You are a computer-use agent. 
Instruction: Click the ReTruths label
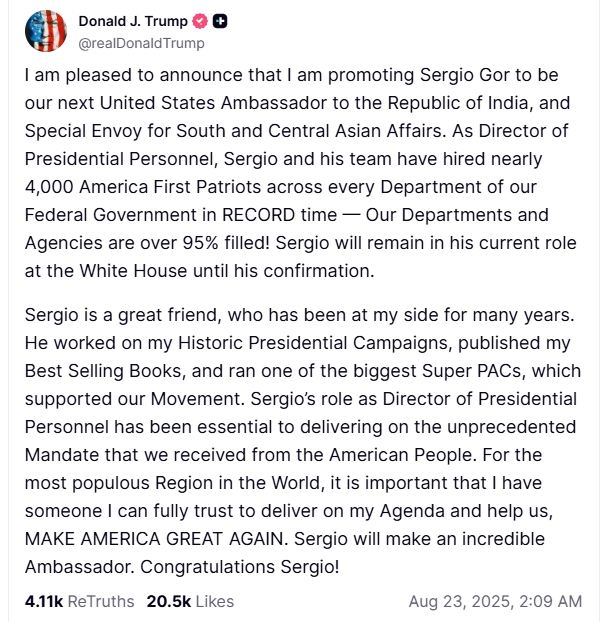coord(101,601)
